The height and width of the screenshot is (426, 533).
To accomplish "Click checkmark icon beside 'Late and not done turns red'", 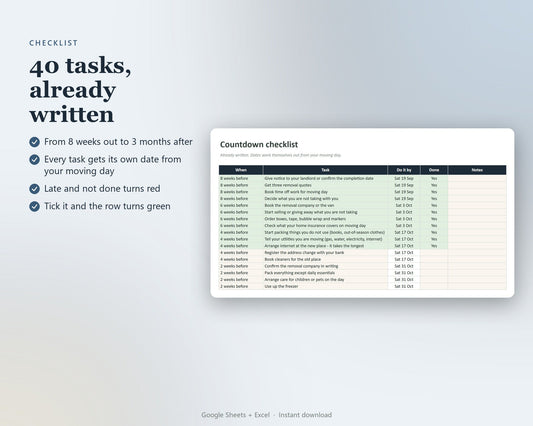I will (x=34, y=189).
